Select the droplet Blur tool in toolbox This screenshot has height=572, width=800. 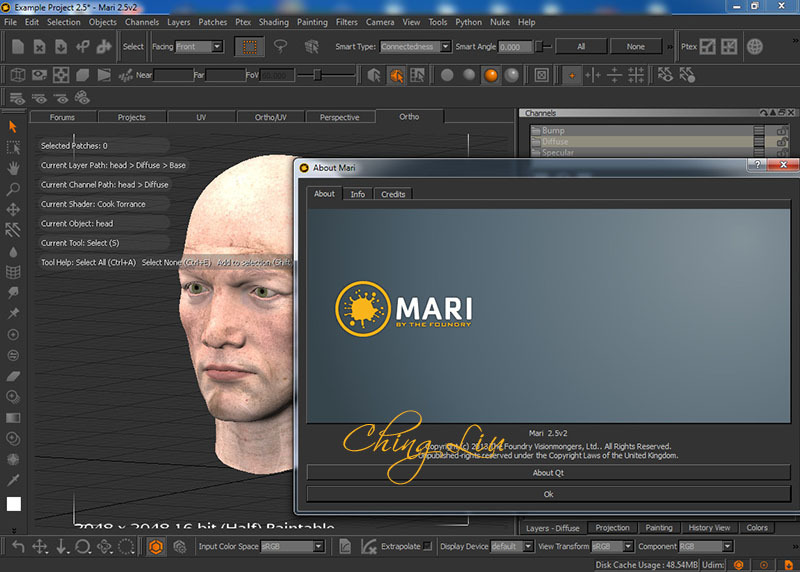[13, 252]
